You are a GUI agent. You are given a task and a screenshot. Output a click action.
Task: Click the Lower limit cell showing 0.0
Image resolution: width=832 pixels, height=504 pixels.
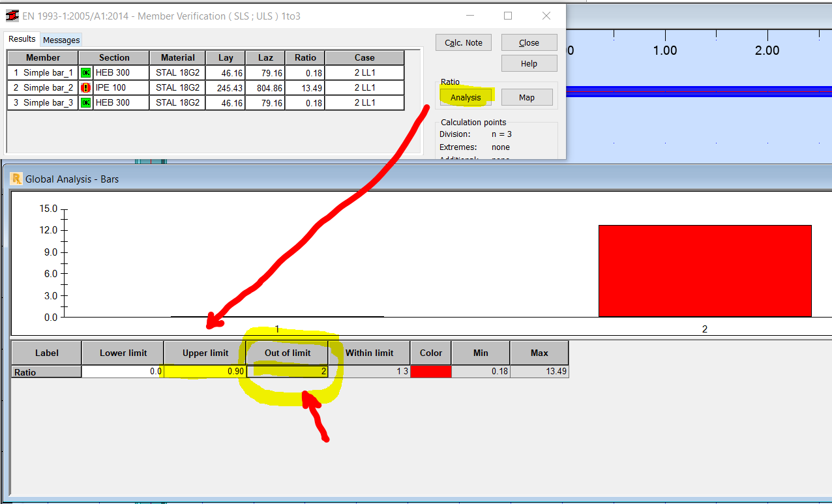tap(123, 371)
